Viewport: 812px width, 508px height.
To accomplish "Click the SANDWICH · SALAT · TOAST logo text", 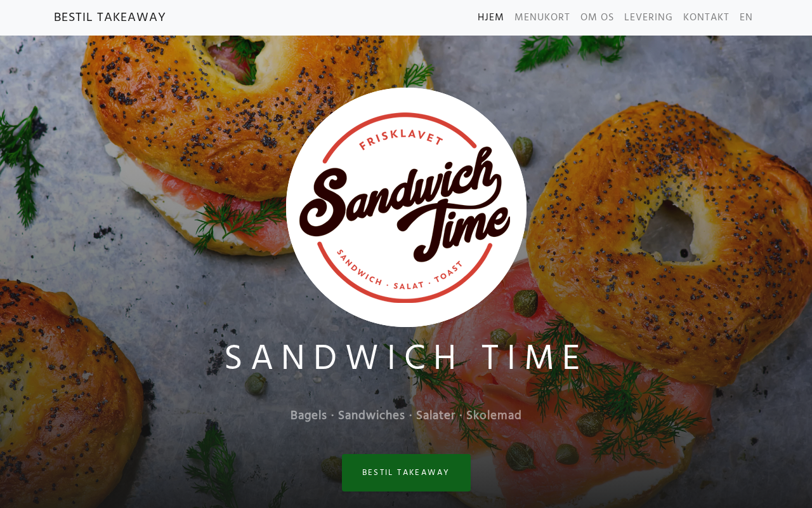I will [400, 273].
